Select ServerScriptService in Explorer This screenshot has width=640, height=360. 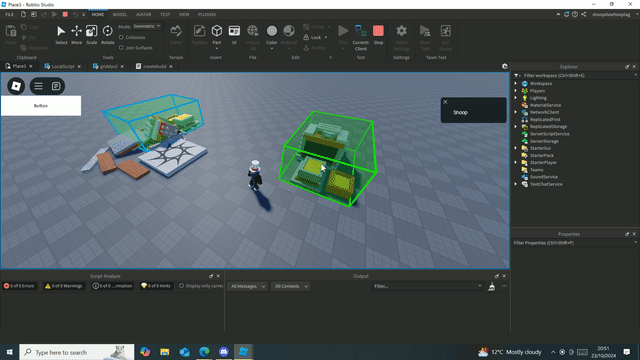549,134
